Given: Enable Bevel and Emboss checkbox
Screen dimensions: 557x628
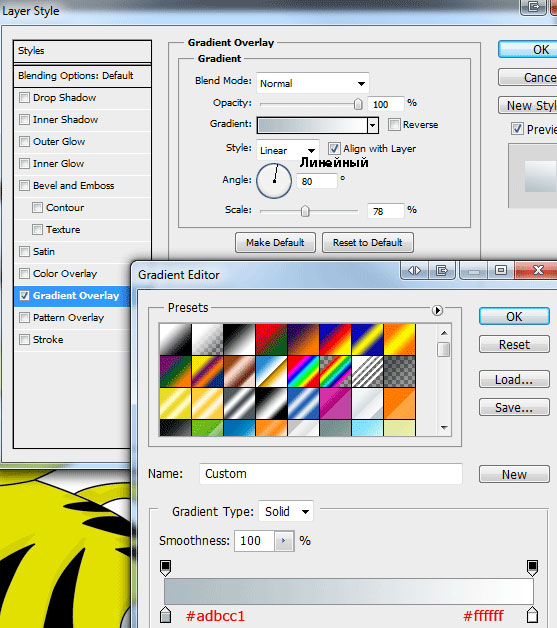Looking at the screenshot, I should click(24, 185).
